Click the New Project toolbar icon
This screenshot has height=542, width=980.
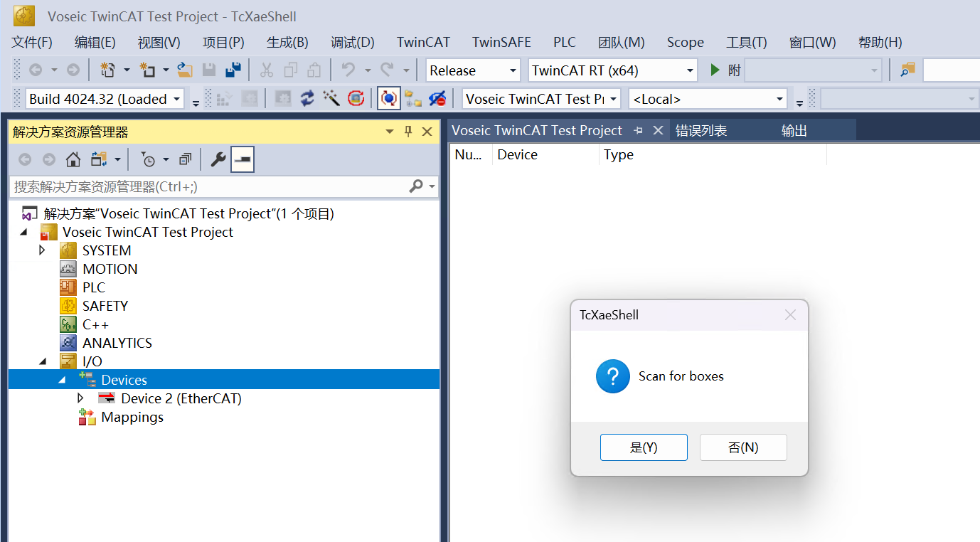tap(108, 70)
